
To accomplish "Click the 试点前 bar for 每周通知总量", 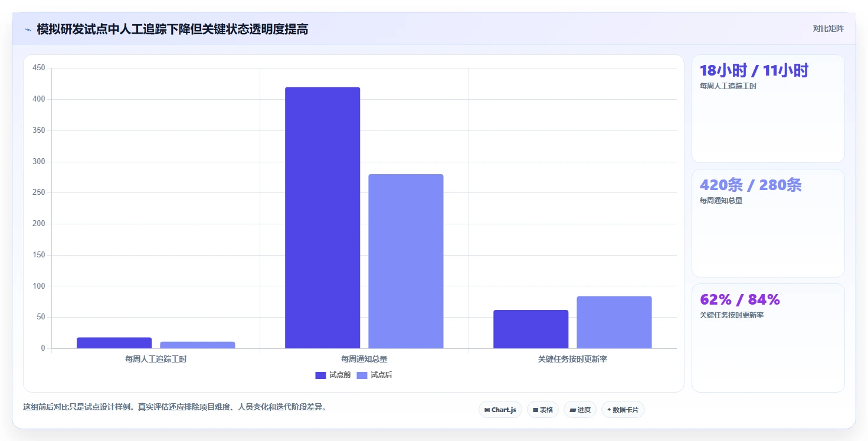I will (322, 218).
